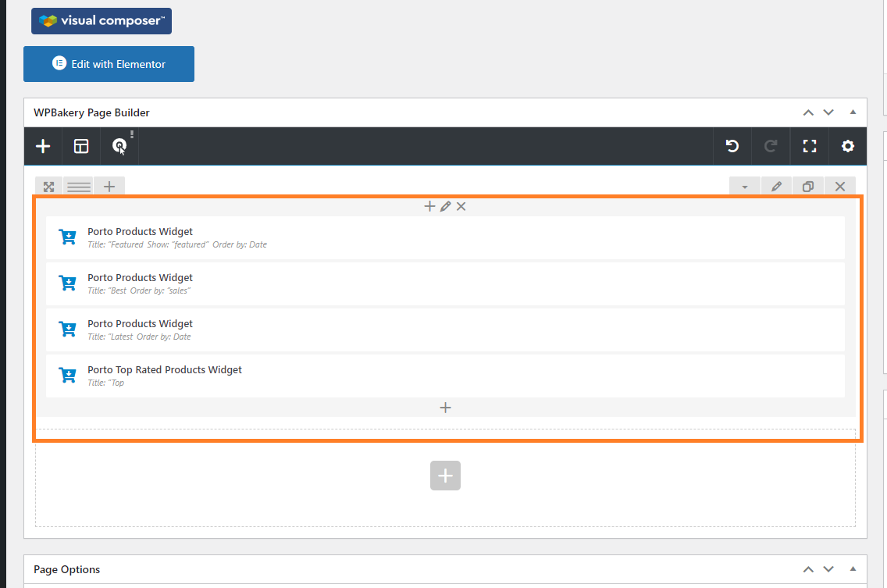Select the Best sales Porto Products Widget

click(445, 283)
